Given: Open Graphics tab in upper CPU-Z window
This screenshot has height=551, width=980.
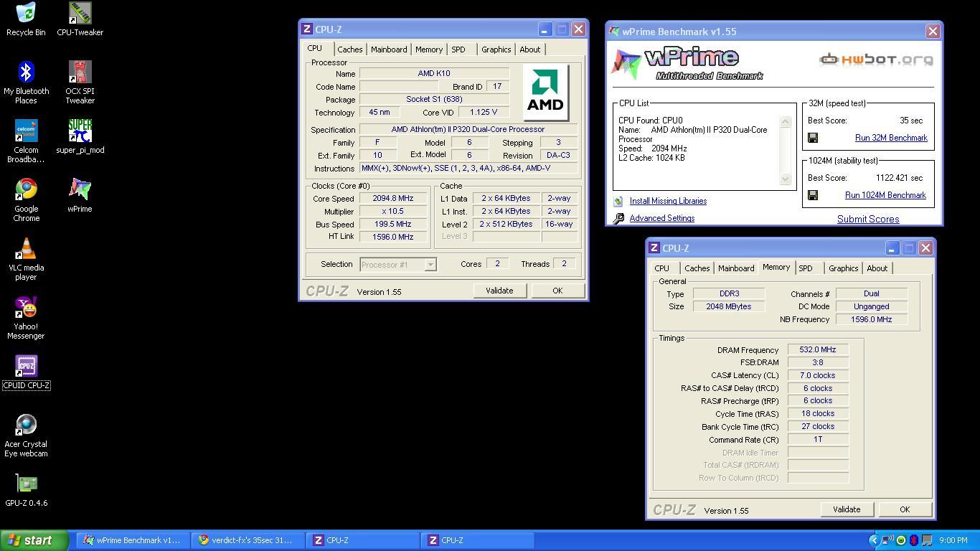Looking at the screenshot, I should 496,50.
